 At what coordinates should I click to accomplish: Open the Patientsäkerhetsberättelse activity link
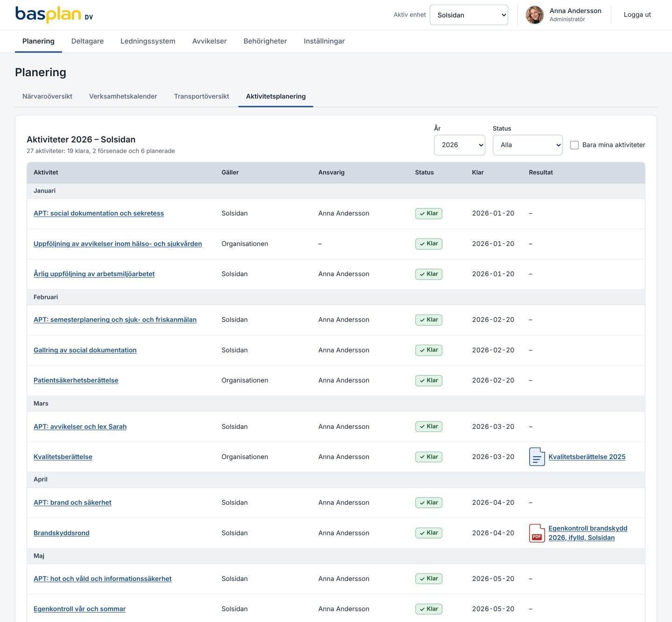click(76, 380)
